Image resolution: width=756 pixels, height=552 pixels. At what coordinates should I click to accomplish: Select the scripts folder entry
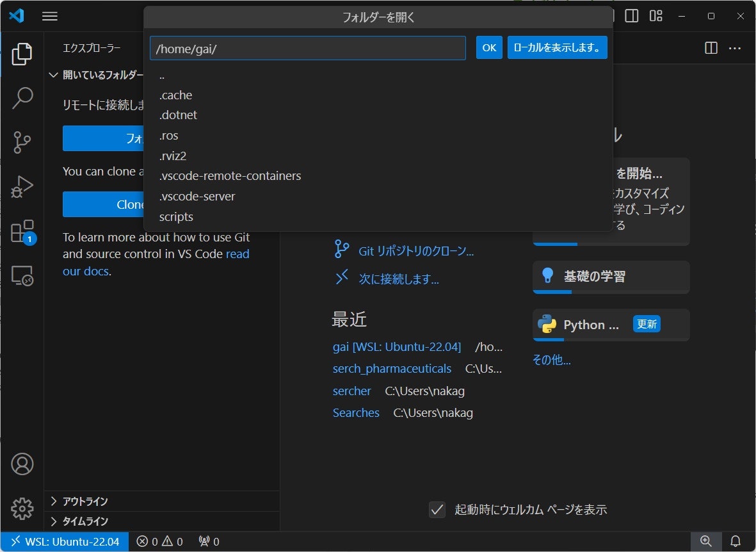tap(378, 216)
